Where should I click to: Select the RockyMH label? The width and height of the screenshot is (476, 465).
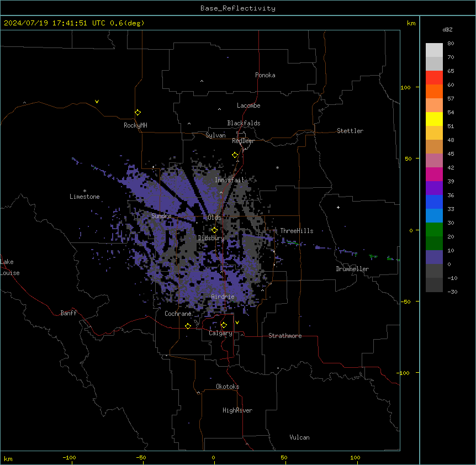tap(135, 125)
